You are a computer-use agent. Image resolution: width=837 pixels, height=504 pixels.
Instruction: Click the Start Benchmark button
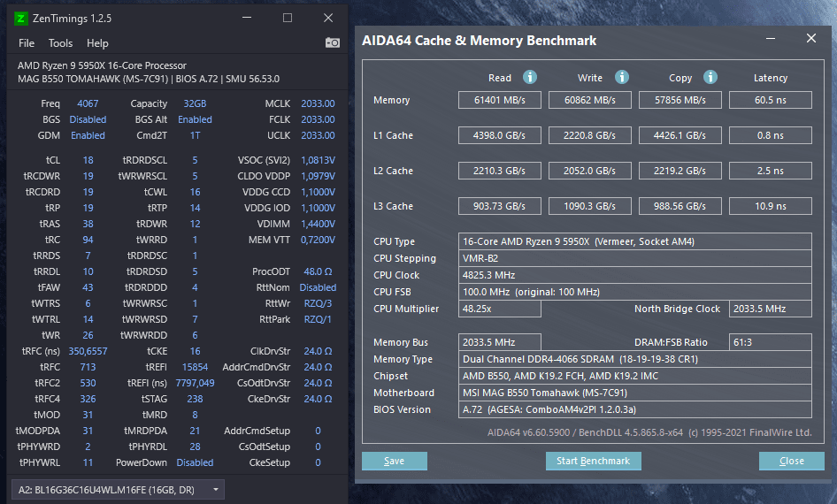pos(593,461)
